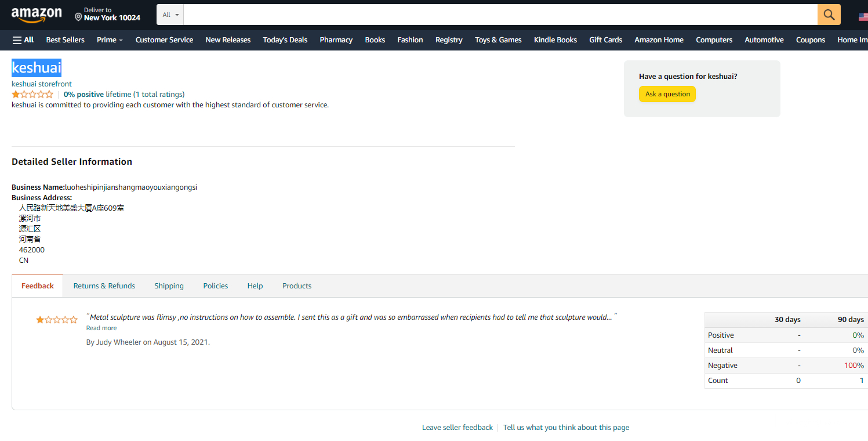Browse the Computers section
The image size is (868, 441).
click(714, 40)
